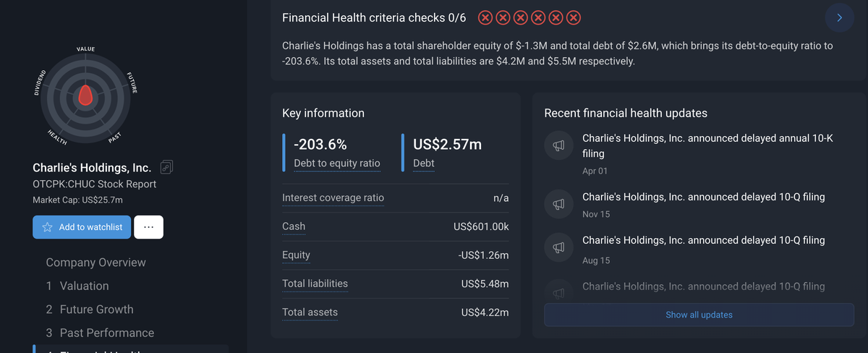Screen dimensions: 868x353
Task: Click the n/a interest coverage value
Action: 501,198
